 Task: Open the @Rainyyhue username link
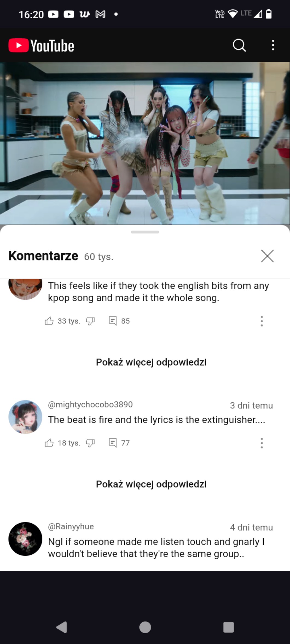click(x=71, y=526)
